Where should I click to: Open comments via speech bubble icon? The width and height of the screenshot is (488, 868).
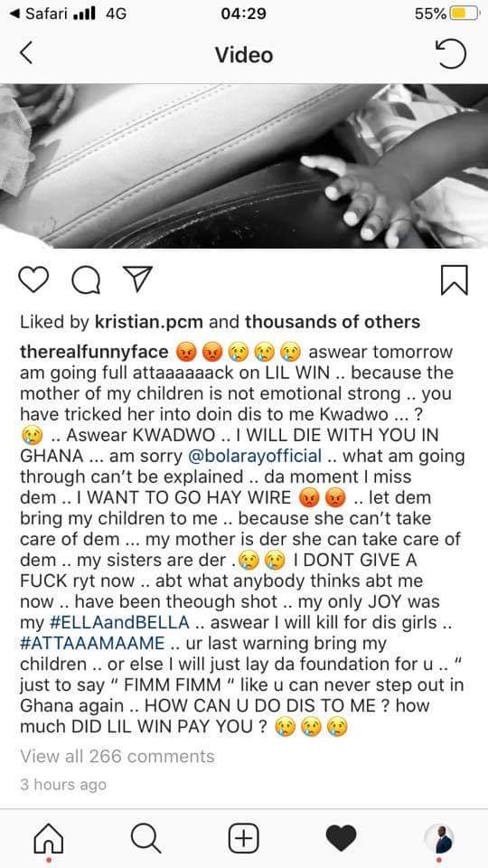tap(86, 280)
